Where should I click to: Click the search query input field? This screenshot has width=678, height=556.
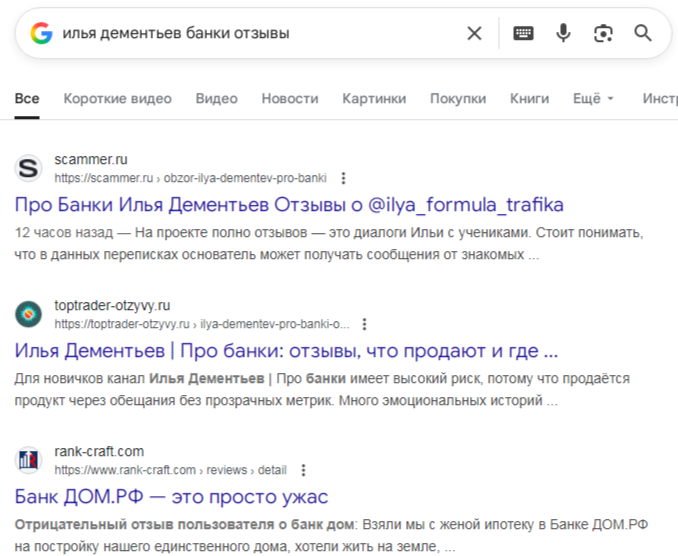(259, 33)
